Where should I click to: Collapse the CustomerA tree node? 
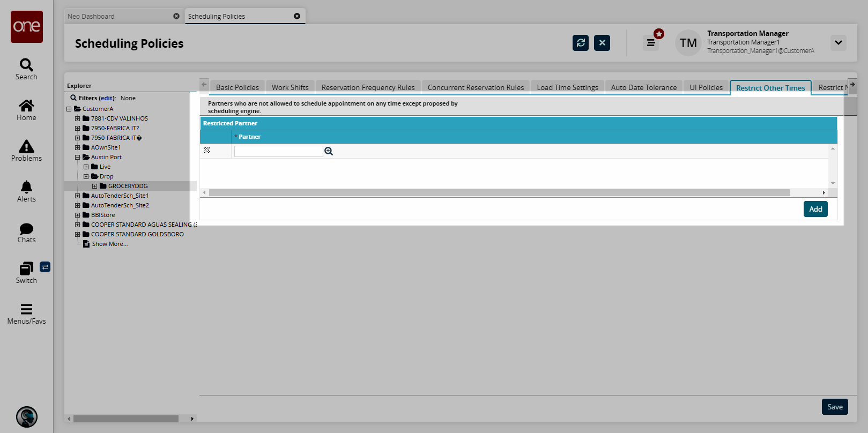pos(69,109)
